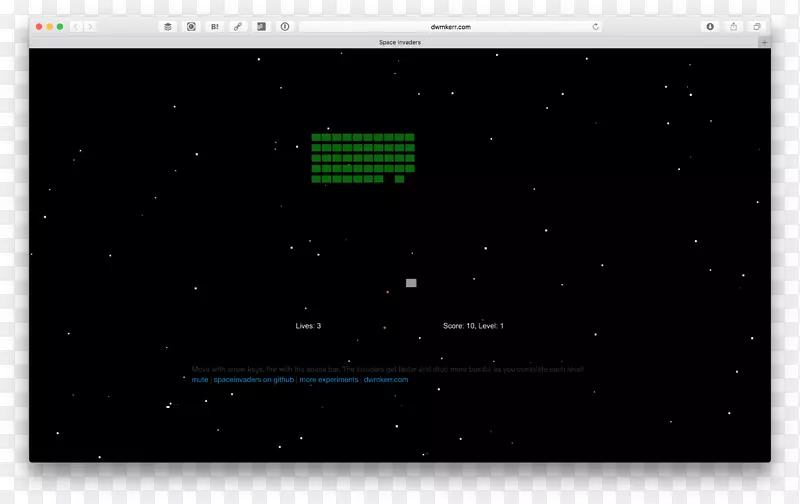Click the rounded square extension icon
Screen dimensions: 800x504
click(191, 27)
